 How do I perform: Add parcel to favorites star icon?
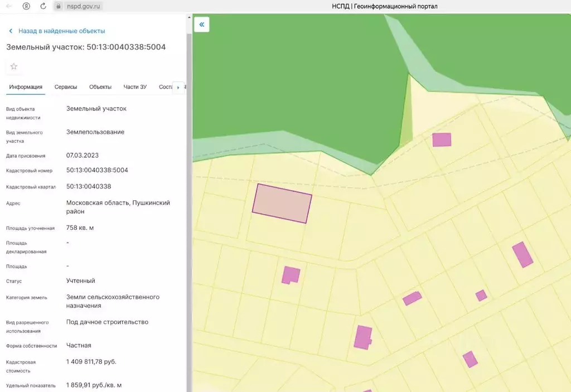click(x=14, y=66)
